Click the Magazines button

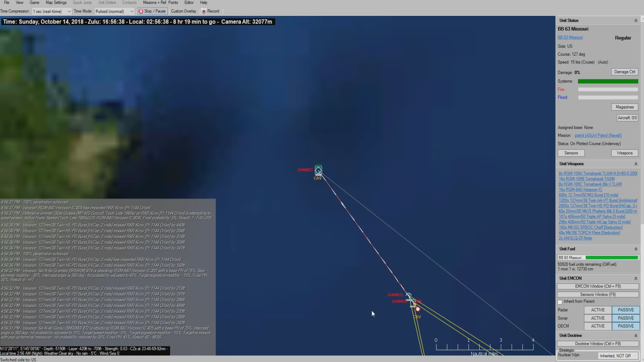pos(624,107)
